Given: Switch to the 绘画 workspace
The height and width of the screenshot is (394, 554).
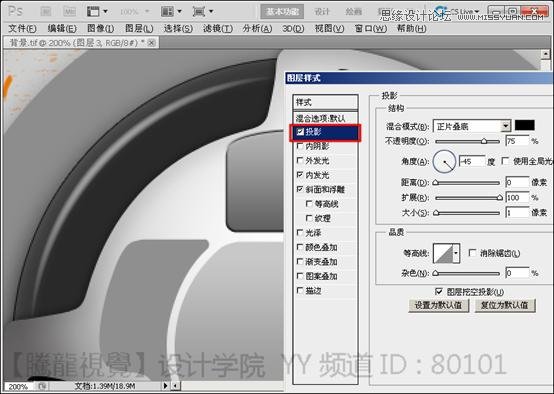Looking at the screenshot, I should pyautogui.click(x=353, y=12).
